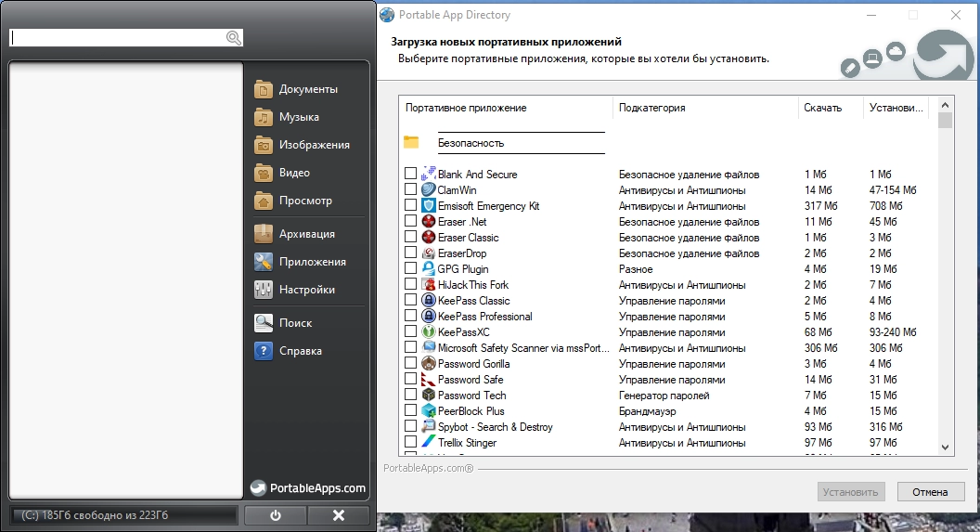
Task: Click the 93-240 Мб installed size
Action: click(x=893, y=332)
